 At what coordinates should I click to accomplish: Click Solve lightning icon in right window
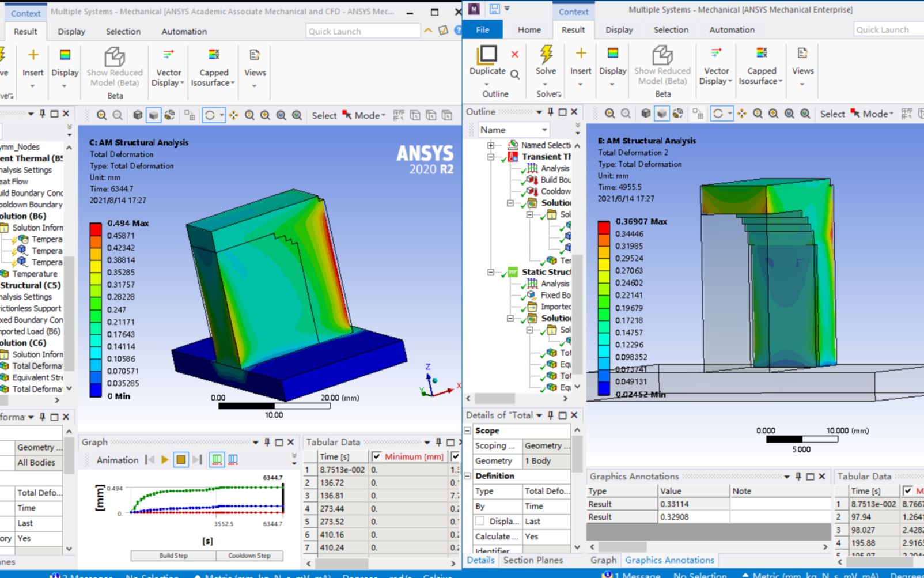coord(546,54)
